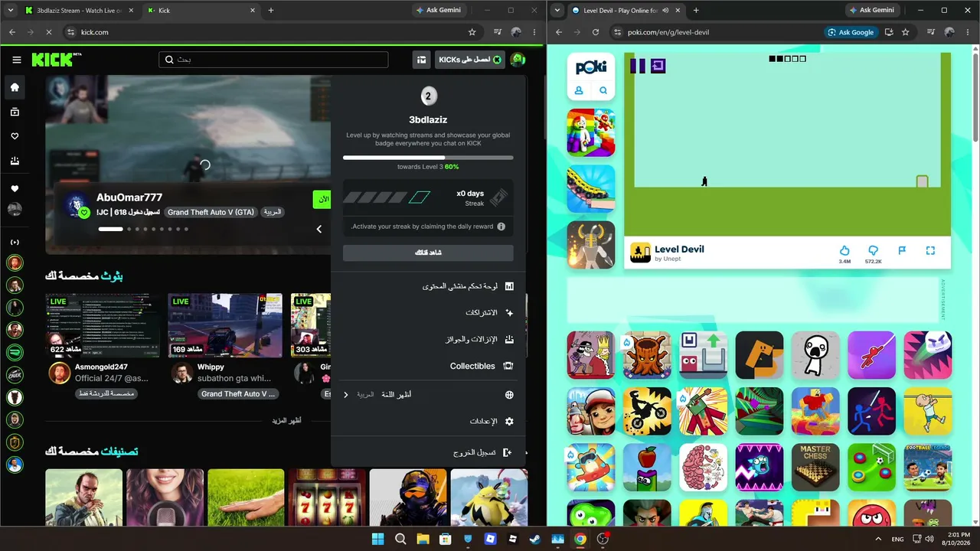Open the layout icon beside the KICKs button
The image size is (980, 551).
[421, 60]
